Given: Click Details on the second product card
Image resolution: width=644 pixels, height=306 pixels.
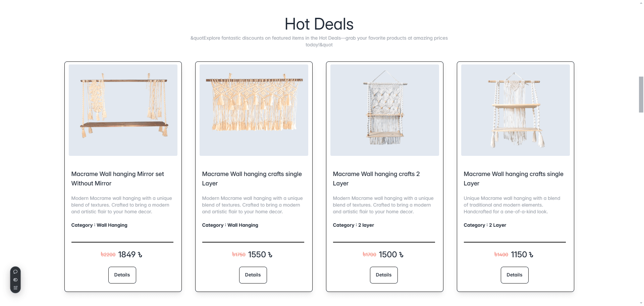Looking at the screenshot, I should coord(253,275).
